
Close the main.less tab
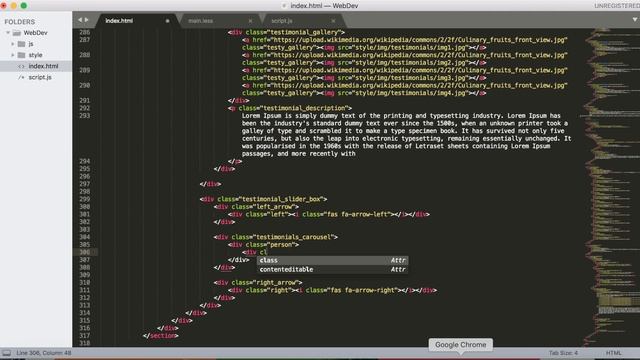click(250, 21)
